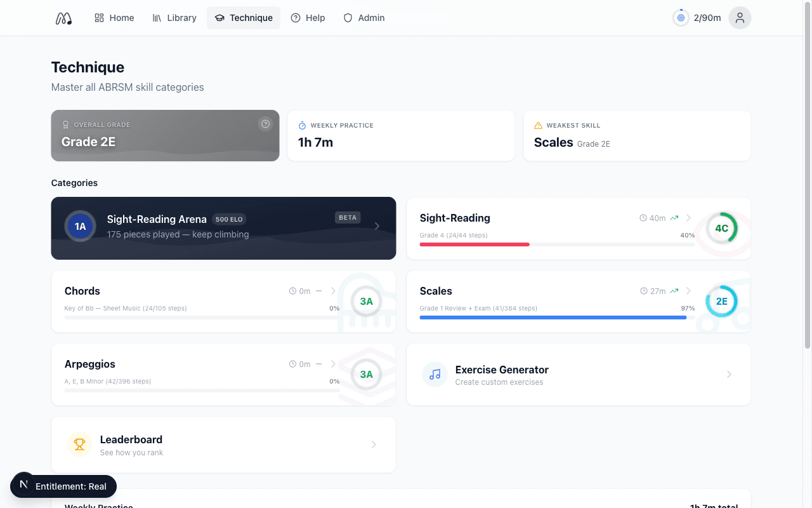Open the Admin nav item

pyautogui.click(x=364, y=18)
